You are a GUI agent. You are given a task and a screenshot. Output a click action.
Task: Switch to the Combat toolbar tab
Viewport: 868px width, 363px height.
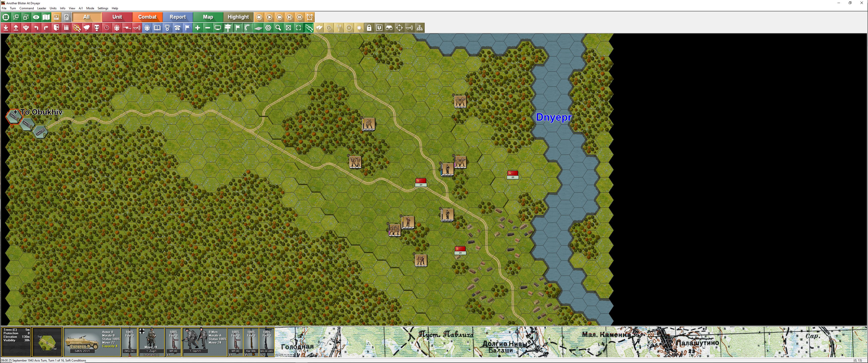pyautogui.click(x=147, y=17)
